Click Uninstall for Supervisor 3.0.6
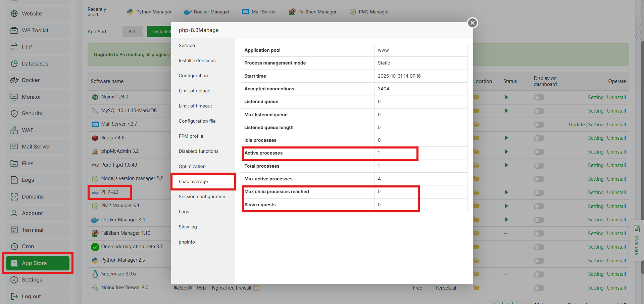Image resolution: width=644 pixels, height=304 pixels. 616,274
